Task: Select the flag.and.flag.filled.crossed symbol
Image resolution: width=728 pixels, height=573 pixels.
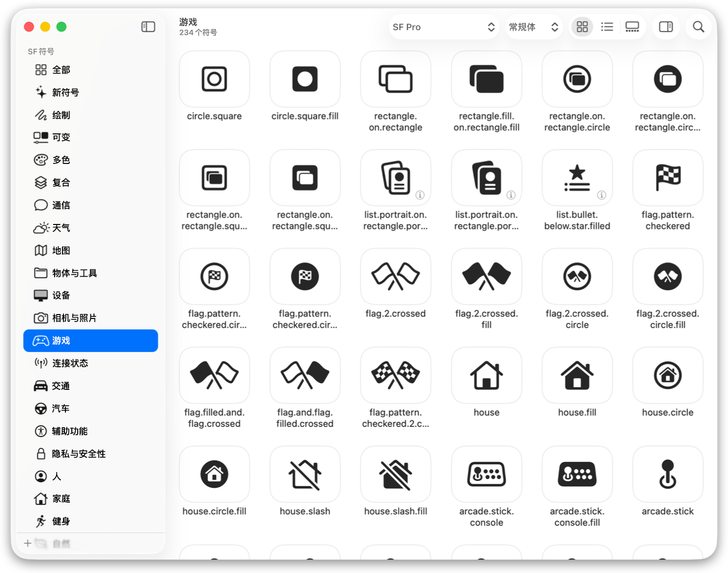Action: [305, 376]
